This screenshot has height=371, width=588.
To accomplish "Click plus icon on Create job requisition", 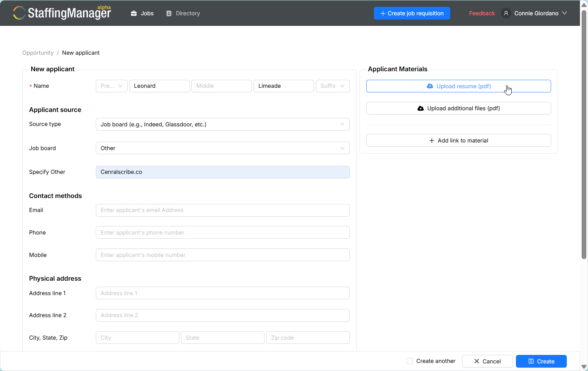I will tap(383, 13).
